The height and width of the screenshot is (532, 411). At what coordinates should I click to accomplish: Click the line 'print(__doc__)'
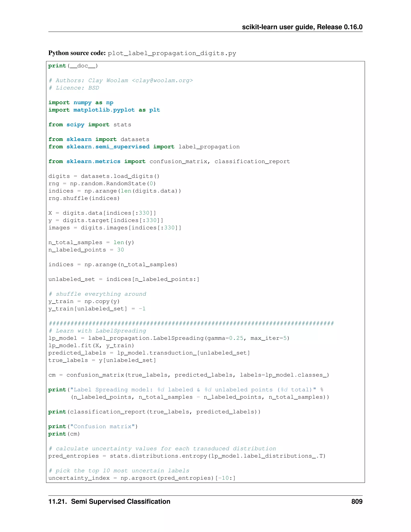pos(73,66)
